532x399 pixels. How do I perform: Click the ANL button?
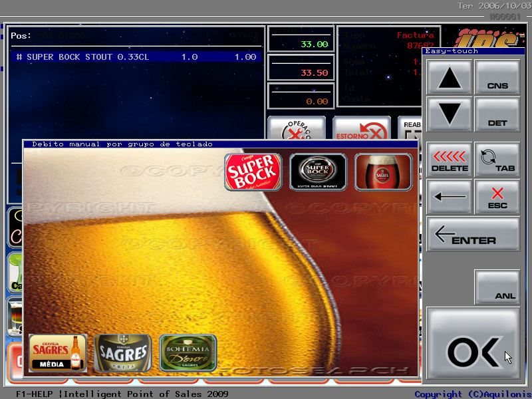[497, 287]
